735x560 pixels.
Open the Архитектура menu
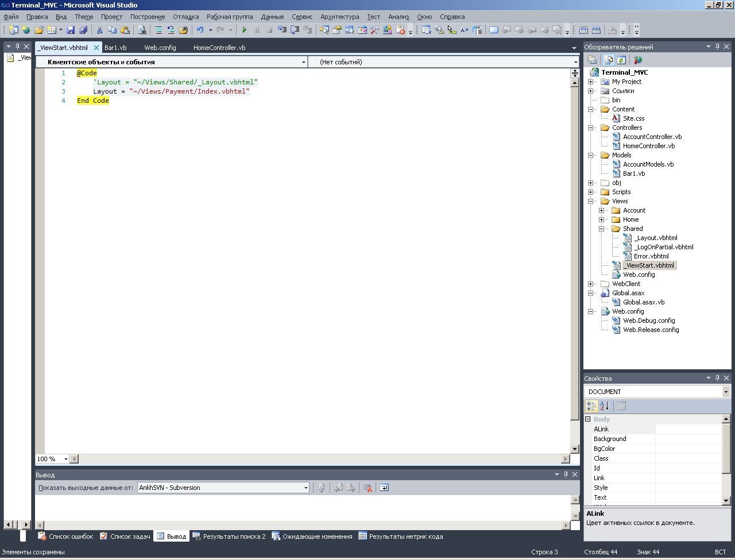[340, 17]
